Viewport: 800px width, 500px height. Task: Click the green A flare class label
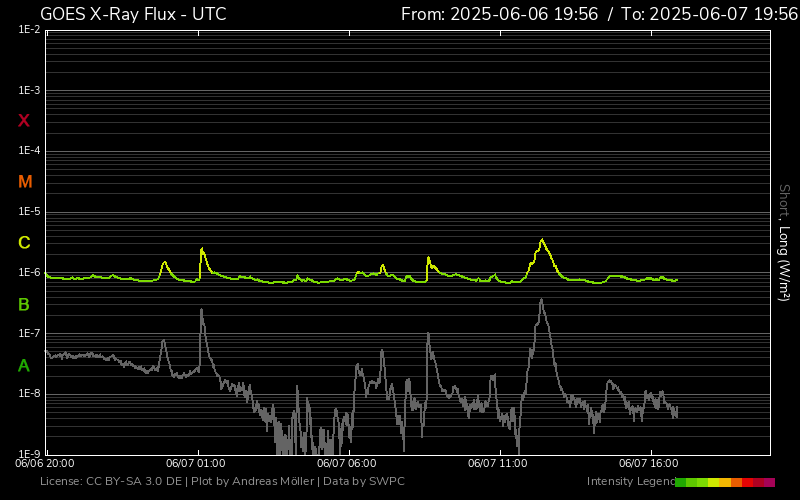point(24,365)
